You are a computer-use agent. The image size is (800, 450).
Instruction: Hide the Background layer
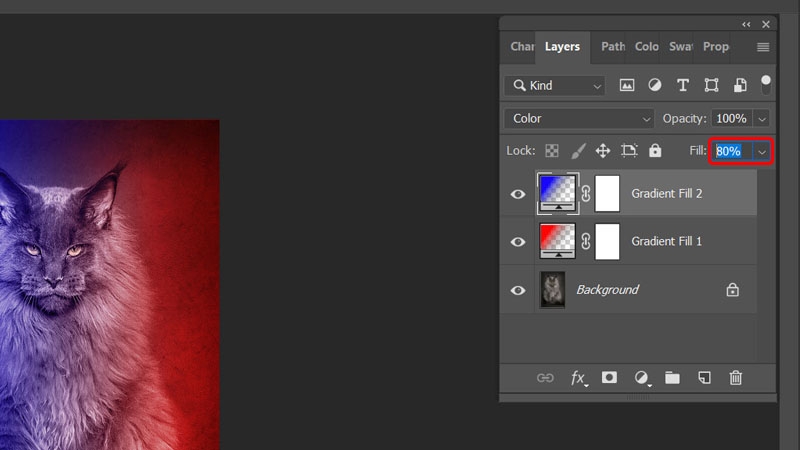[x=518, y=290]
